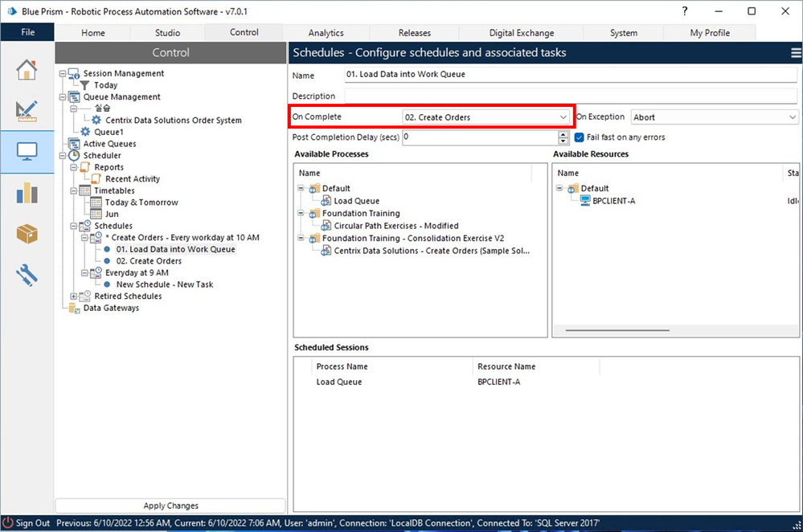
Task: Click the Apply Changes button
Action: click(170, 505)
